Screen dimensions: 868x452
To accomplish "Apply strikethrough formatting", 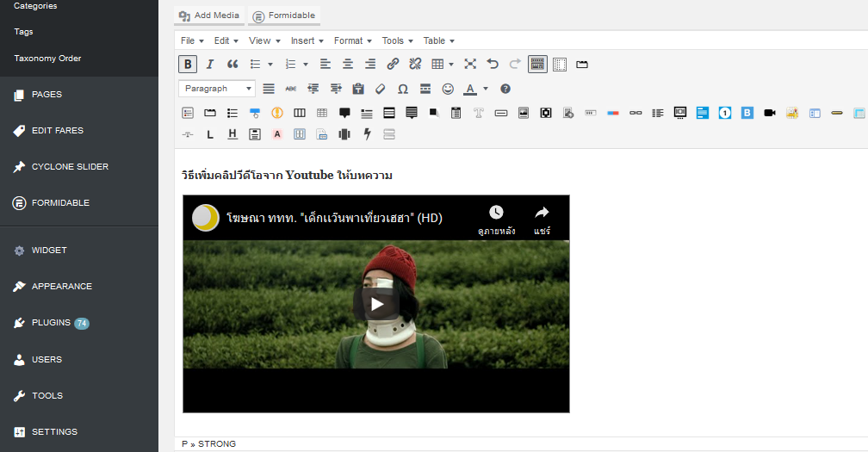I will coord(291,89).
